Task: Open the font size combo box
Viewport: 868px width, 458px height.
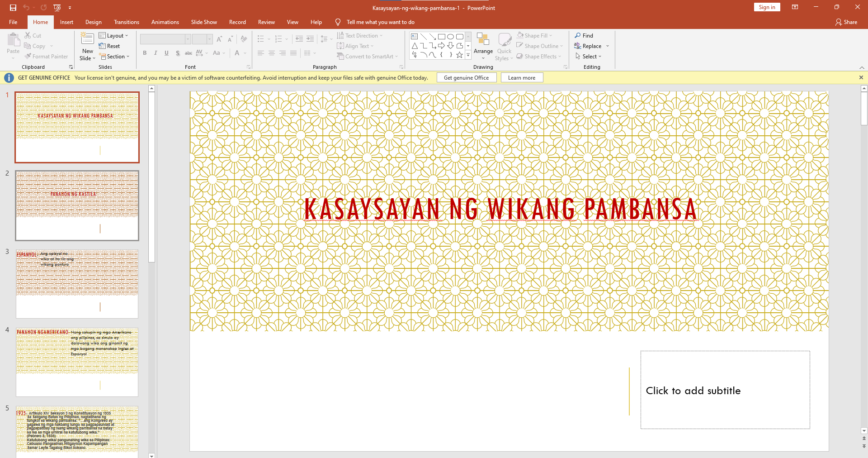Action: tap(202, 39)
